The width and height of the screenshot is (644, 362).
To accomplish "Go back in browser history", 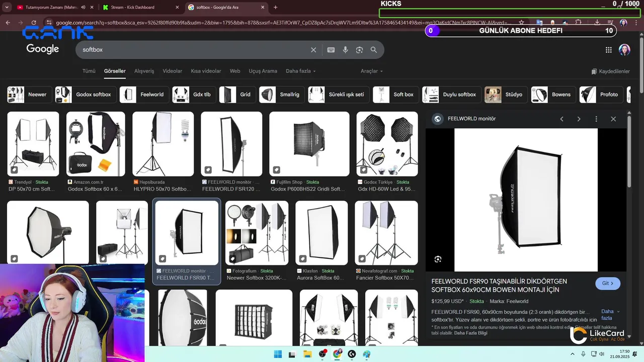I will tap(8, 23).
